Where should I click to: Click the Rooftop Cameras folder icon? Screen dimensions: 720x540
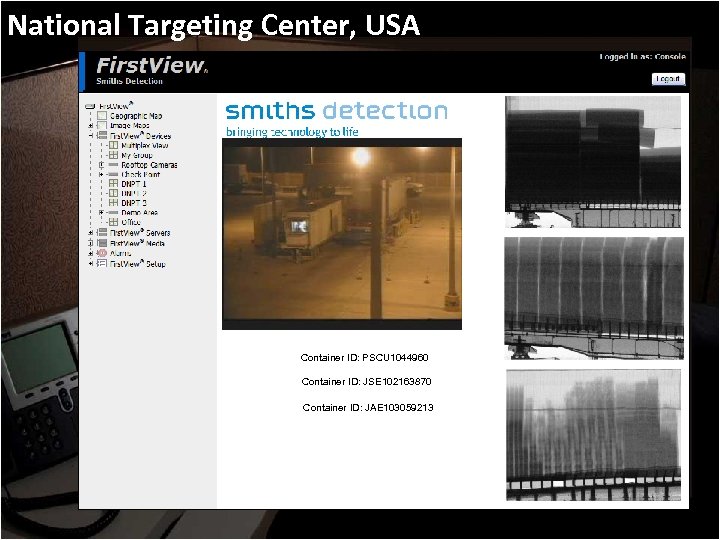pos(113,164)
